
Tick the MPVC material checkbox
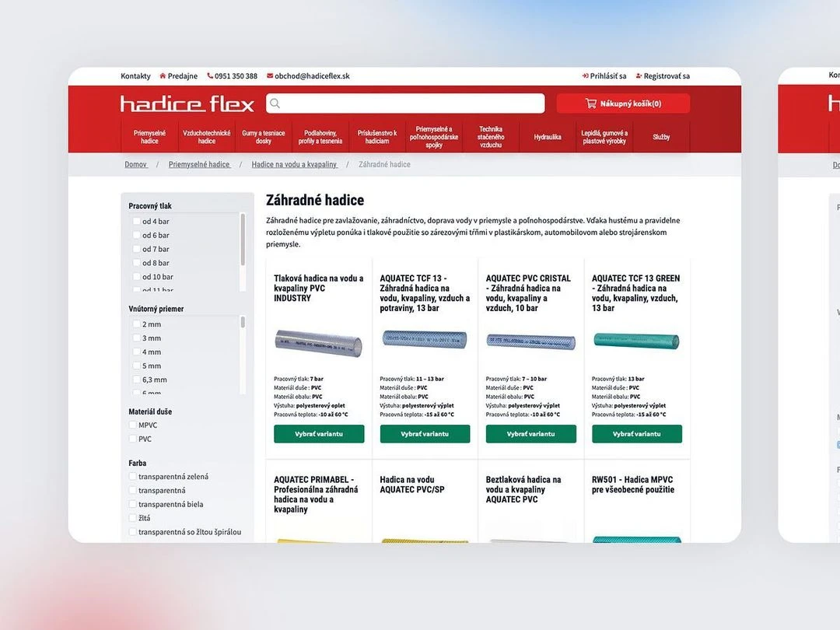click(x=133, y=425)
